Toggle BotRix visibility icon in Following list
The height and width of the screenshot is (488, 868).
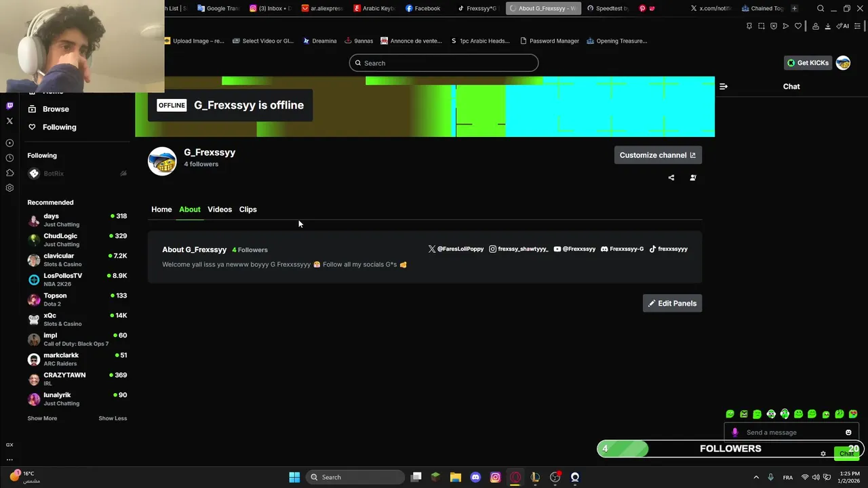pos(123,174)
